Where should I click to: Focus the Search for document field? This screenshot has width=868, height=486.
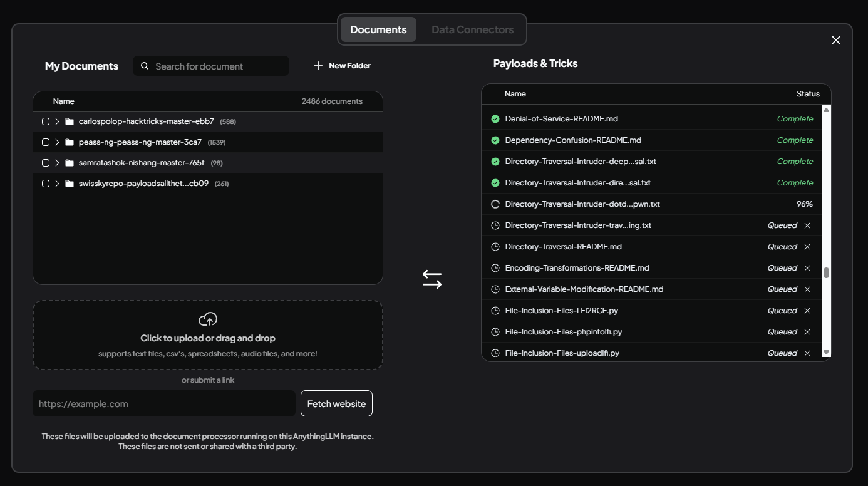(211, 66)
